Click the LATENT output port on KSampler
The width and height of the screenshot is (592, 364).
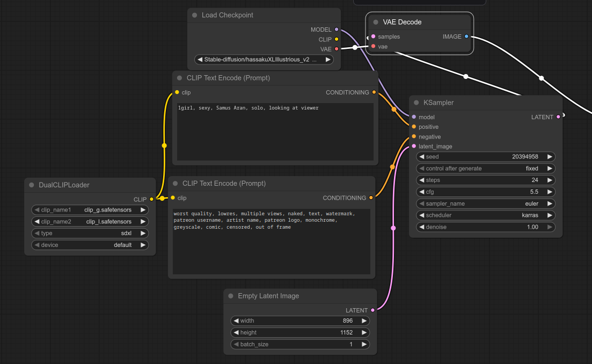[558, 117]
